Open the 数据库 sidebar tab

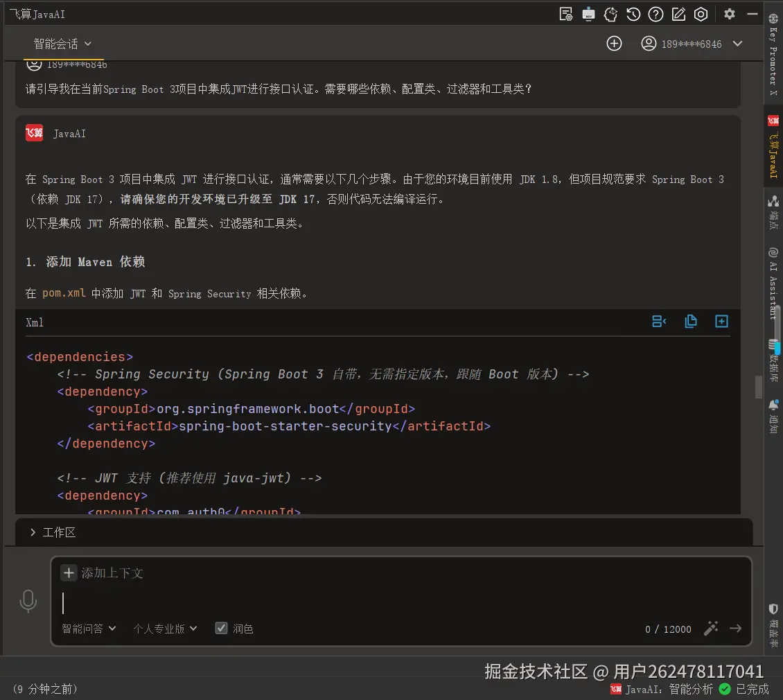(773, 360)
